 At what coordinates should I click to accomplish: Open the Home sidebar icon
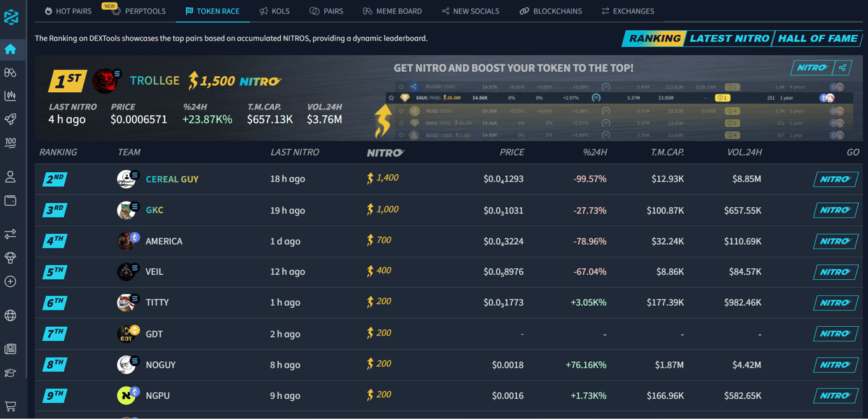point(10,49)
